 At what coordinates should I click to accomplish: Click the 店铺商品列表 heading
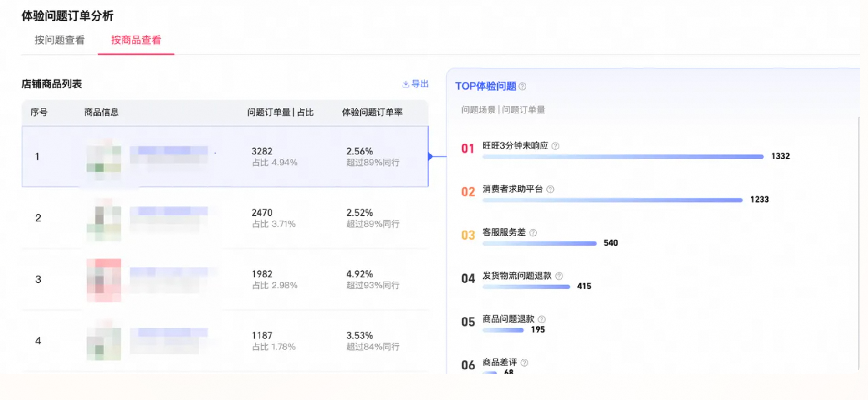pyautogui.click(x=51, y=84)
